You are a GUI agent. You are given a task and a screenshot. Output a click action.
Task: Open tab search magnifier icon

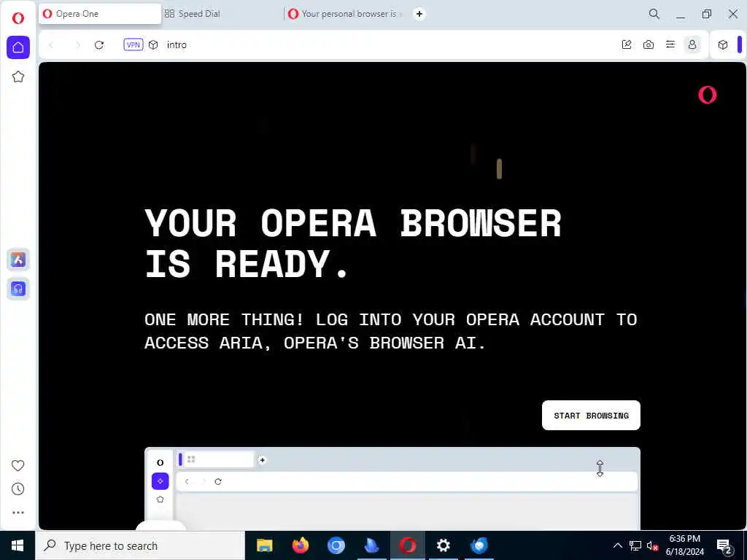pyautogui.click(x=654, y=14)
